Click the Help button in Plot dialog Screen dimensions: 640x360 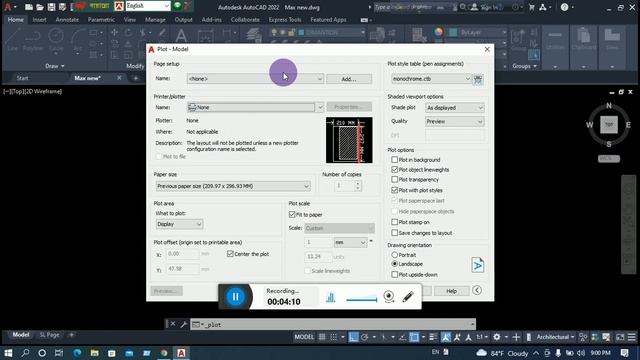point(451,291)
